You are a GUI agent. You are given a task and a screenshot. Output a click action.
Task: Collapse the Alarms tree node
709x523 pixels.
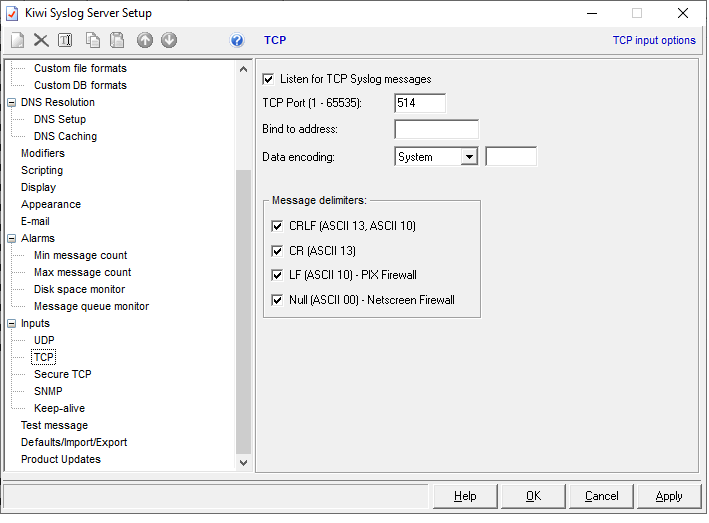click(12, 239)
